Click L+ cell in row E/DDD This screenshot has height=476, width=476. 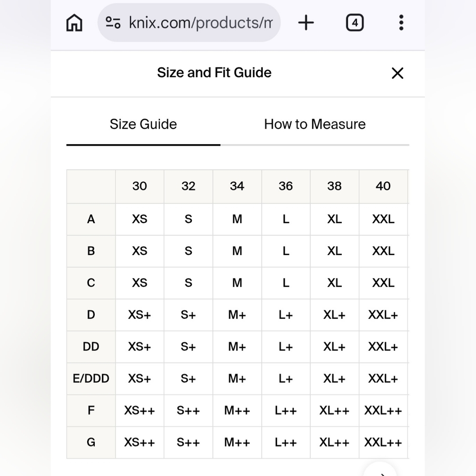click(x=286, y=378)
